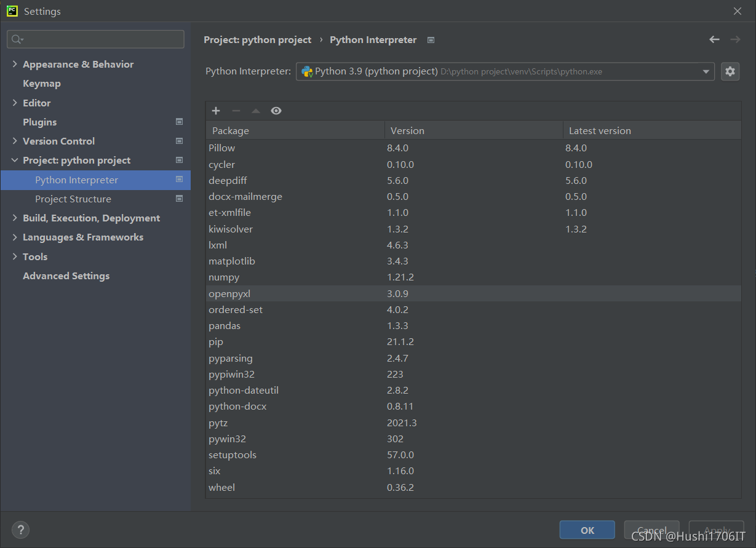Viewport: 756px width, 548px height.
Task: Select the ordered-set package row
Action: tap(474, 309)
